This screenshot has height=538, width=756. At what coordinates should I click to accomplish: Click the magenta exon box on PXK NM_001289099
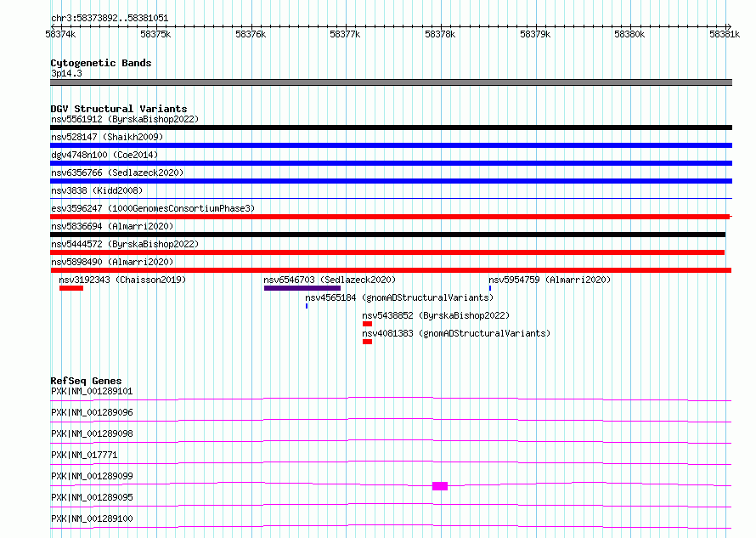(440, 486)
